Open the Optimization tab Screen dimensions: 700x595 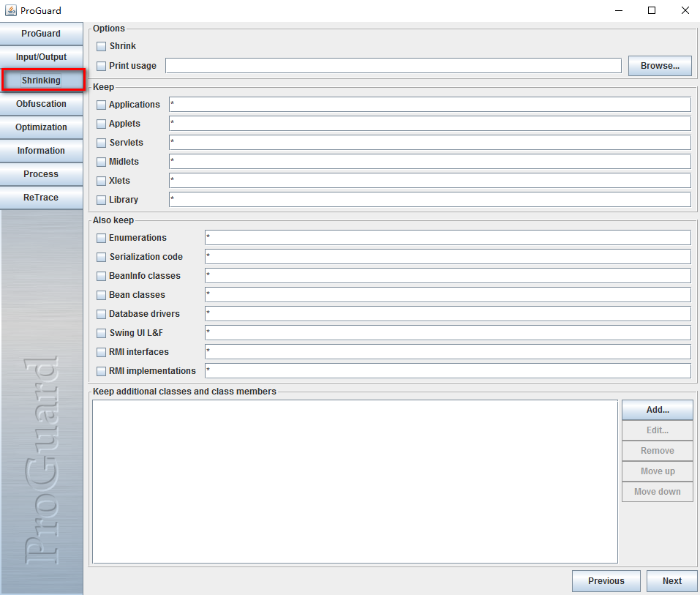(41, 127)
